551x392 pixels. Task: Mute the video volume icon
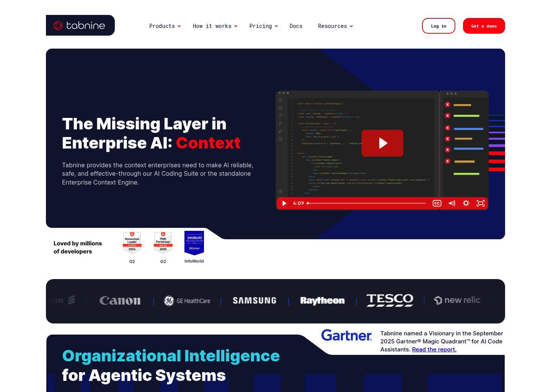pyautogui.click(x=452, y=203)
